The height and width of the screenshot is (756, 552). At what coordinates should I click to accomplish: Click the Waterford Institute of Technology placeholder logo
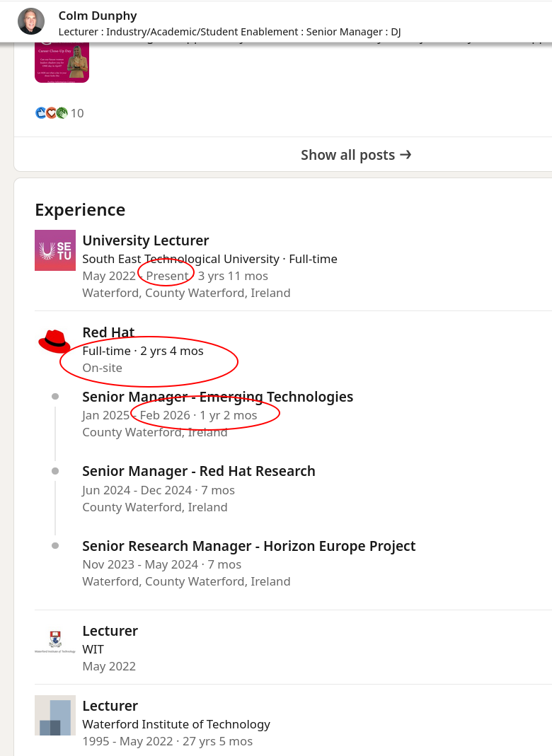[55, 716]
